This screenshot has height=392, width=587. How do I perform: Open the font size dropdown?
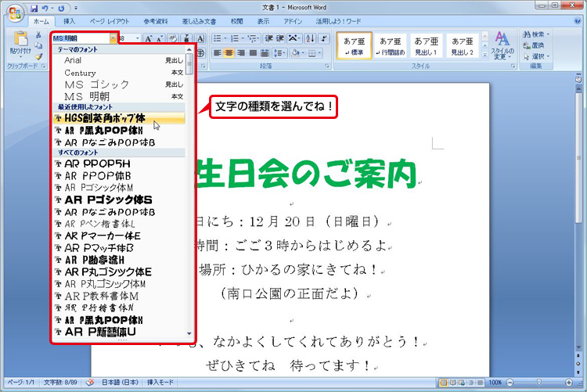point(138,38)
